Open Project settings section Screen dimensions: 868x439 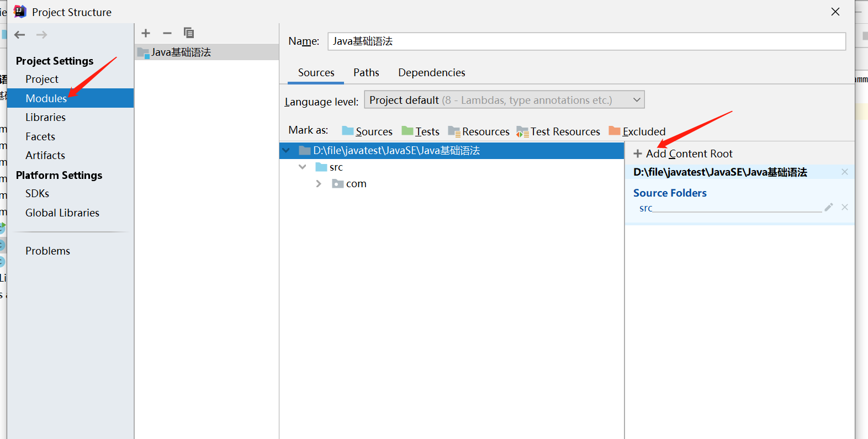(42, 79)
